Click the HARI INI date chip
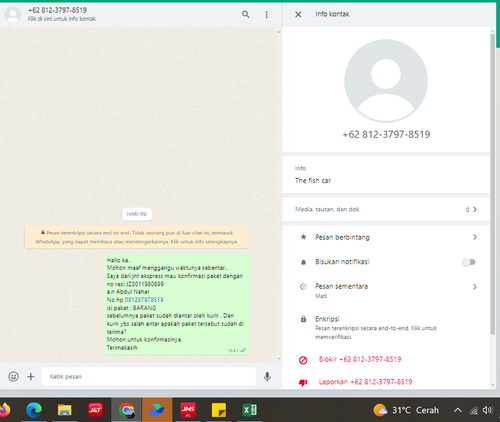 pyautogui.click(x=137, y=214)
